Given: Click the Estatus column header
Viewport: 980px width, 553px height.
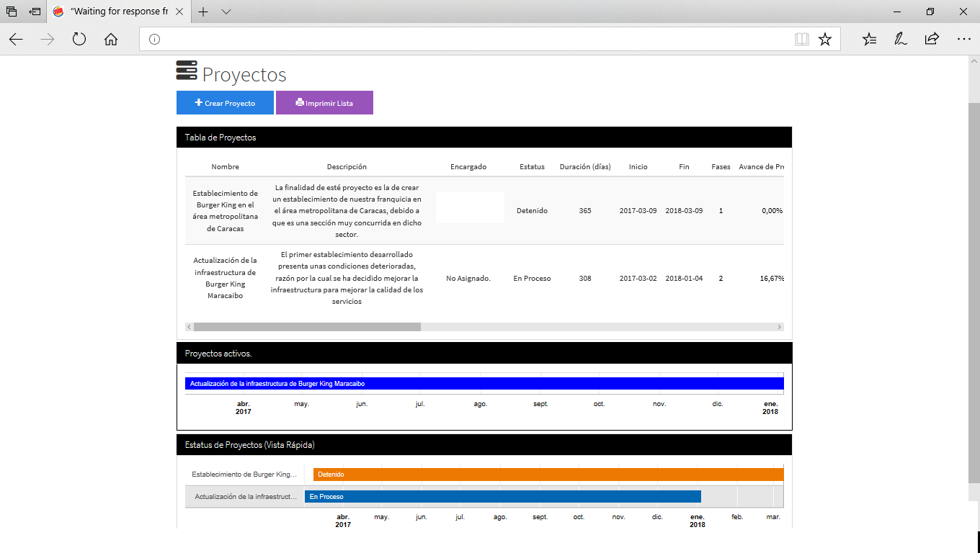Looking at the screenshot, I should click(x=533, y=167).
